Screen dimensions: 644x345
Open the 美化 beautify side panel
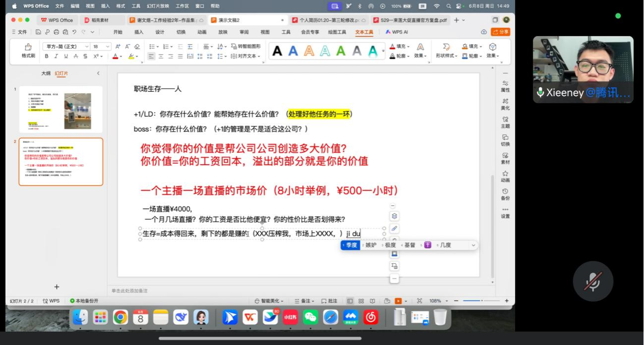505,104
